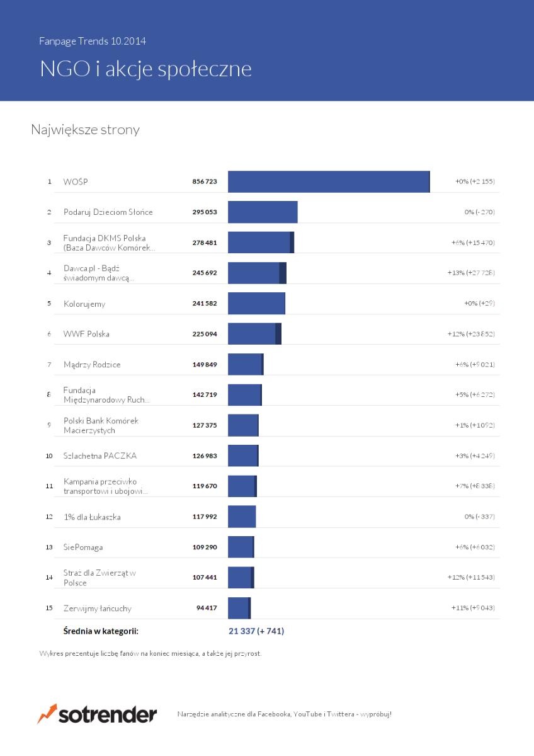This screenshot has width=534, height=756.
Task: Click the sotrender logo
Action: (97, 714)
